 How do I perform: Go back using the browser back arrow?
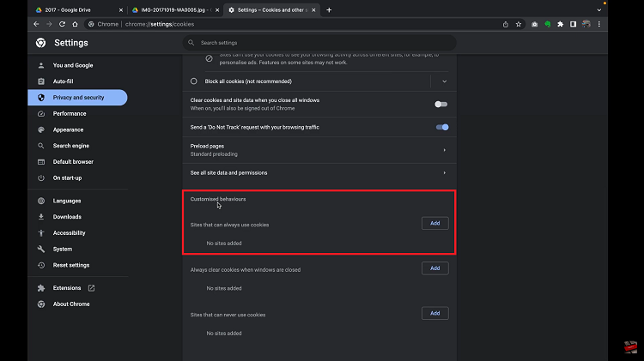click(x=36, y=24)
